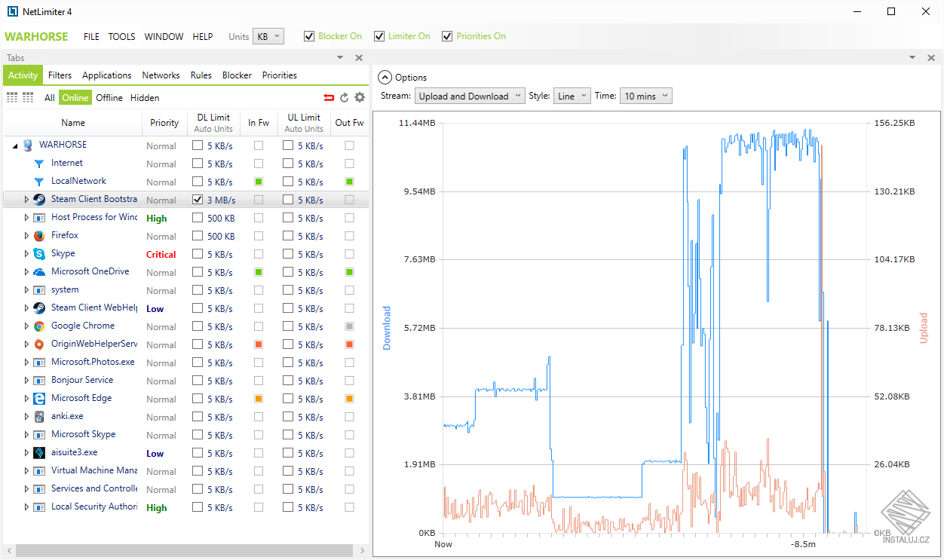Sort by the Name column header
This screenshot has width=944, height=560.
73,123
